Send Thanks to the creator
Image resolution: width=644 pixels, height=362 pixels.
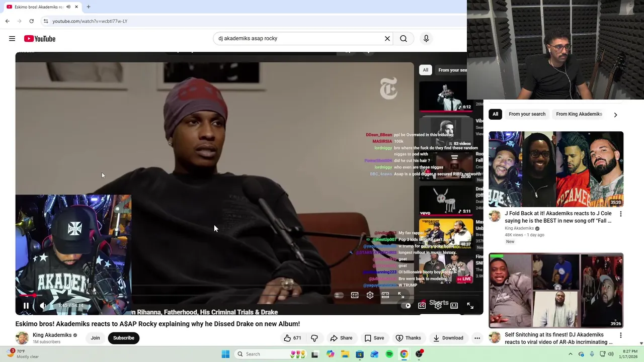click(408, 338)
